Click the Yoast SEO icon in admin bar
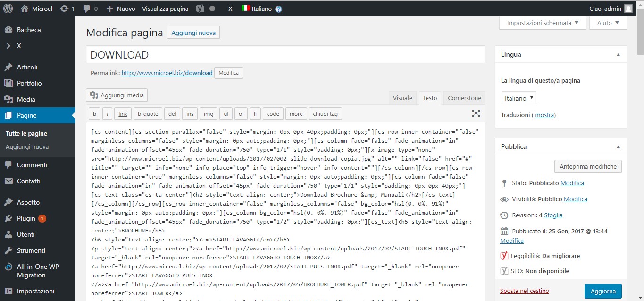 200,9
